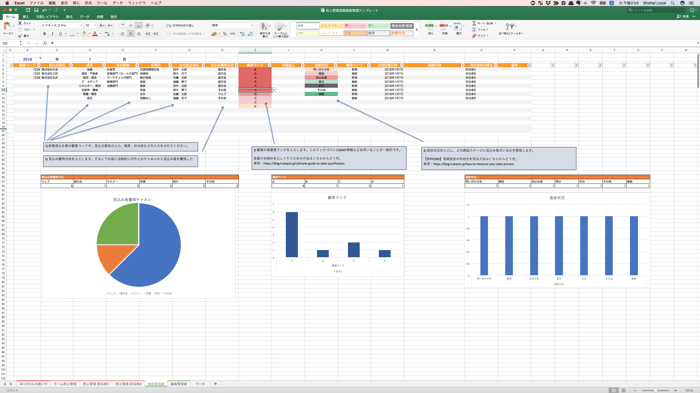Toggle italic formatting in ribbon
The image size is (700, 393).
52,34
